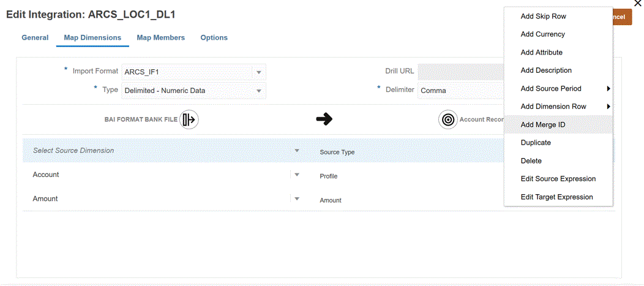The height and width of the screenshot is (286, 644).
Task: Open the Map Members tab
Action: point(160,38)
